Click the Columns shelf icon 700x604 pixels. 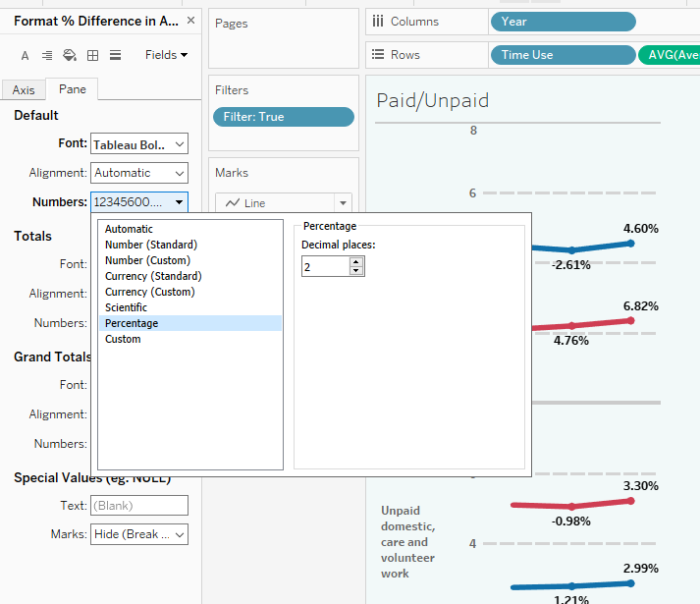pos(378,22)
